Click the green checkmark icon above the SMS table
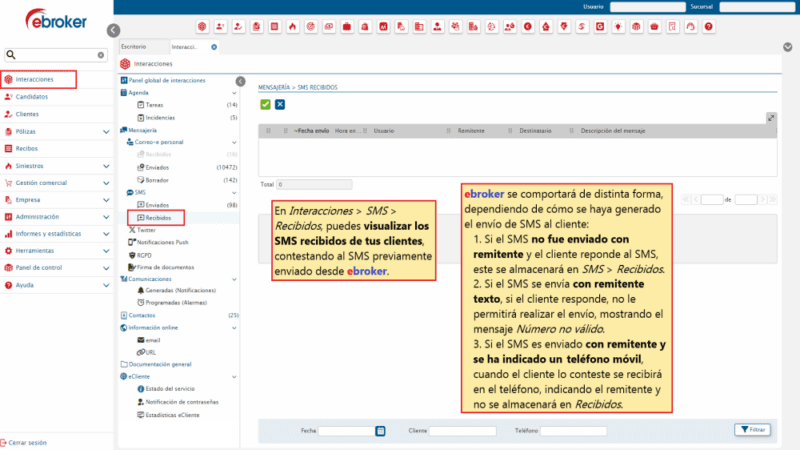 point(265,104)
